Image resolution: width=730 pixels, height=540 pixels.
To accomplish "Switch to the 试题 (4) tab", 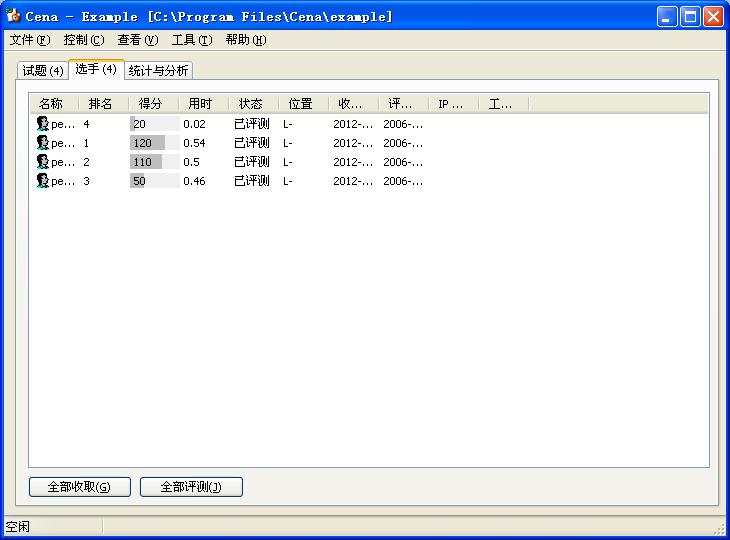I will click(x=43, y=71).
